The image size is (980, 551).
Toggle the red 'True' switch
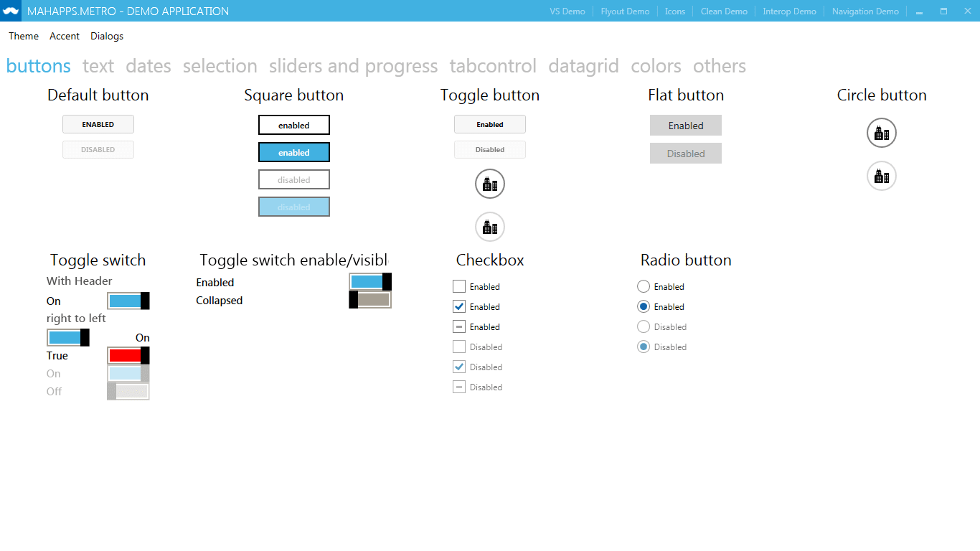tap(128, 354)
